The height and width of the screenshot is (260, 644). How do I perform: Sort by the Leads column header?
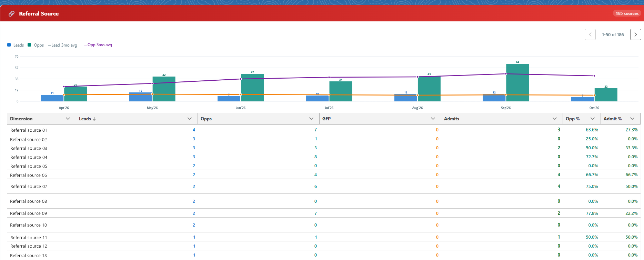point(85,119)
